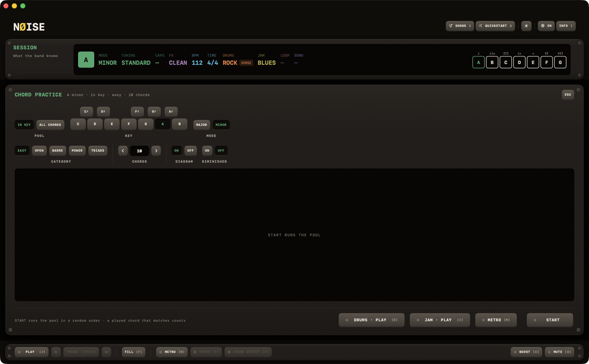The width and height of the screenshot is (589, 364).
Task: Click PLAY in the bottom transport bar
Action: pyautogui.click(x=32, y=352)
